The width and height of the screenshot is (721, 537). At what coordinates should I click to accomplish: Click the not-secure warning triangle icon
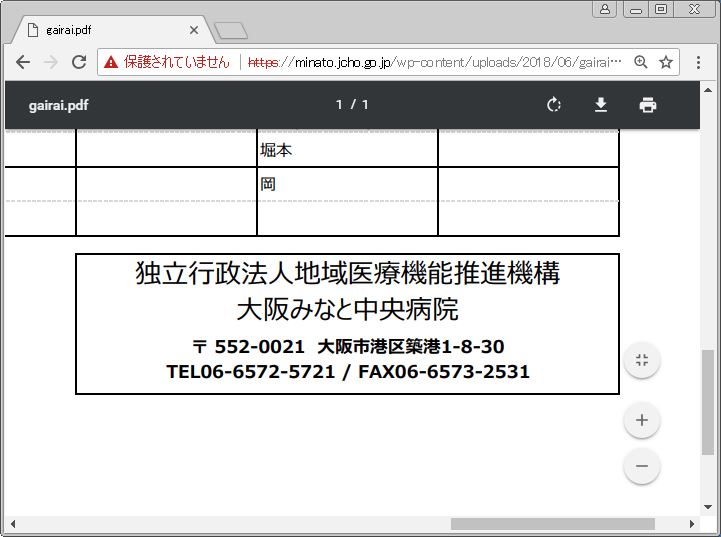tap(111, 62)
